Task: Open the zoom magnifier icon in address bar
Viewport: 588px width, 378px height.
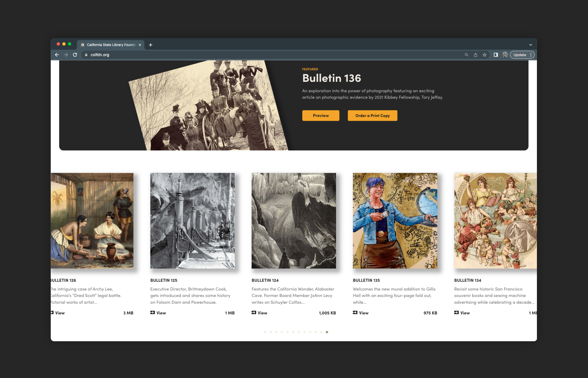Action: 466,55
